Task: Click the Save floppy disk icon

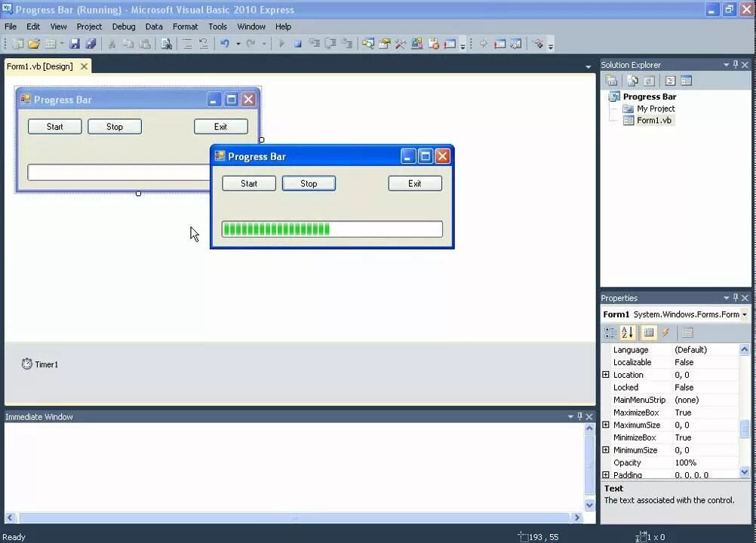Action: pyautogui.click(x=75, y=44)
